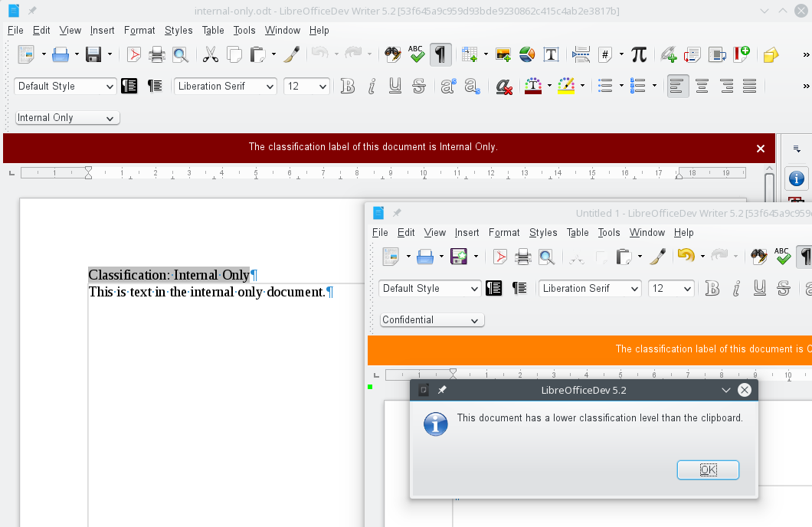Image resolution: width=812 pixels, height=527 pixels.
Task: Open Insert menu in Untitled 1 window
Action: pos(467,233)
